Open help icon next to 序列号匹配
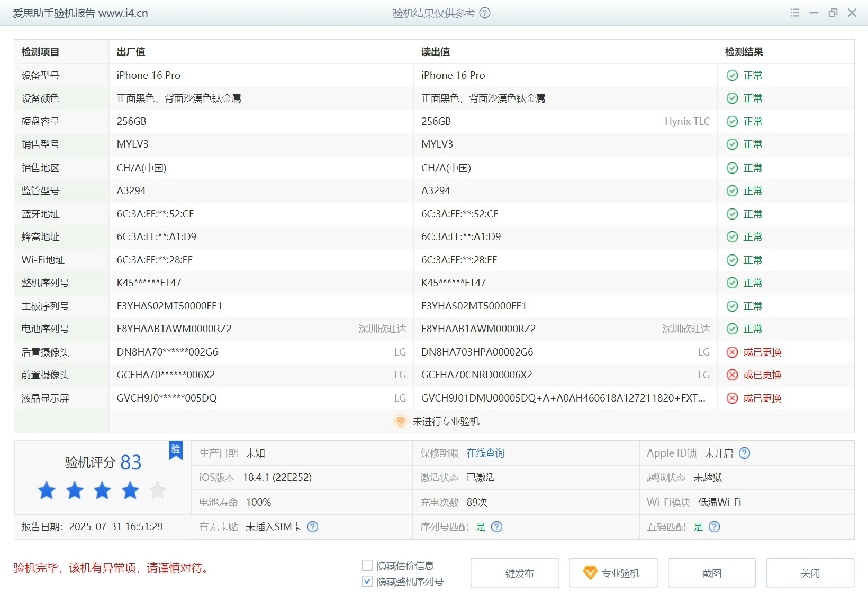This screenshot has height=601, width=868. point(496,527)
